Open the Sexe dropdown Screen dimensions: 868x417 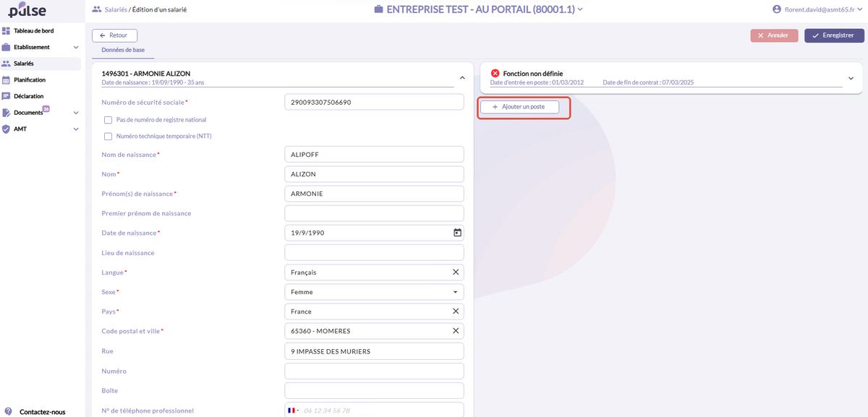click(374, 292)
